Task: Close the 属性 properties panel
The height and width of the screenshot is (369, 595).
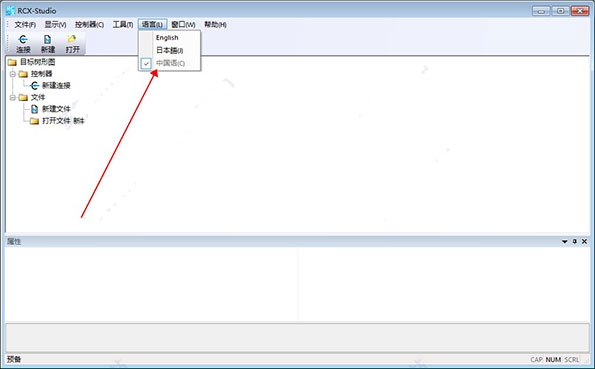Action: pyautogui.click(x=584, y=241)
